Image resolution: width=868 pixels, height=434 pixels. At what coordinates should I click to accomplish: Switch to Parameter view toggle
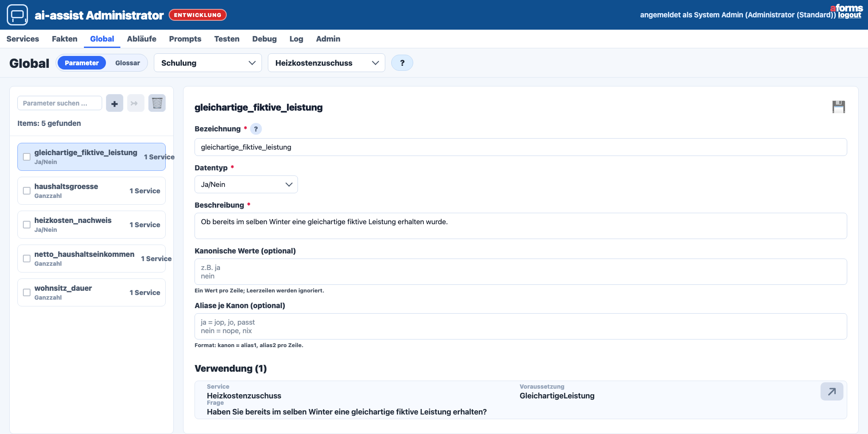tap(82, 63)
